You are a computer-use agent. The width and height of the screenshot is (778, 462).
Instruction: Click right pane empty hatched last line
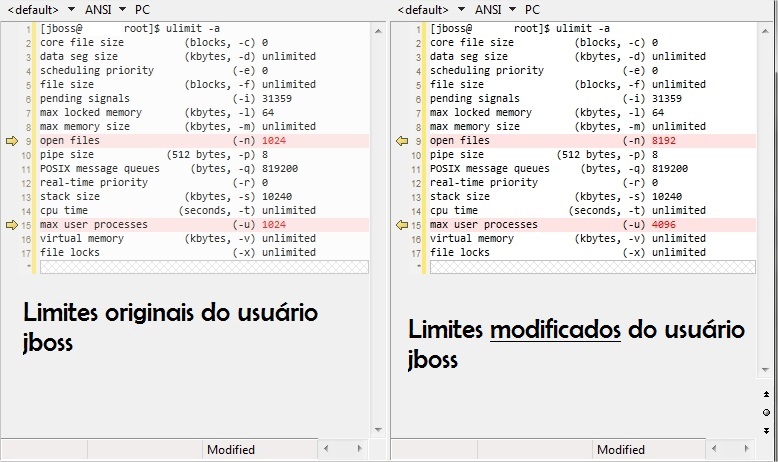click(592, 267)
